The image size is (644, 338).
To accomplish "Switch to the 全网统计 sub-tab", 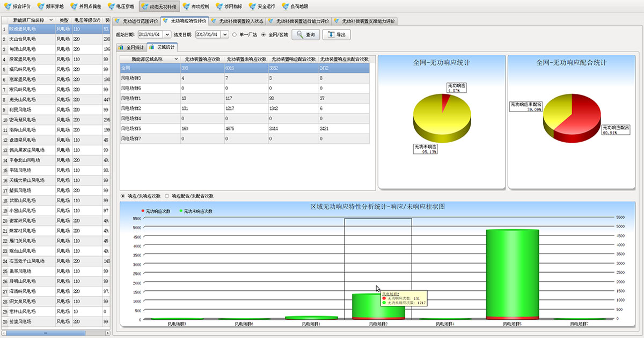I will click(x=131, y=47).
